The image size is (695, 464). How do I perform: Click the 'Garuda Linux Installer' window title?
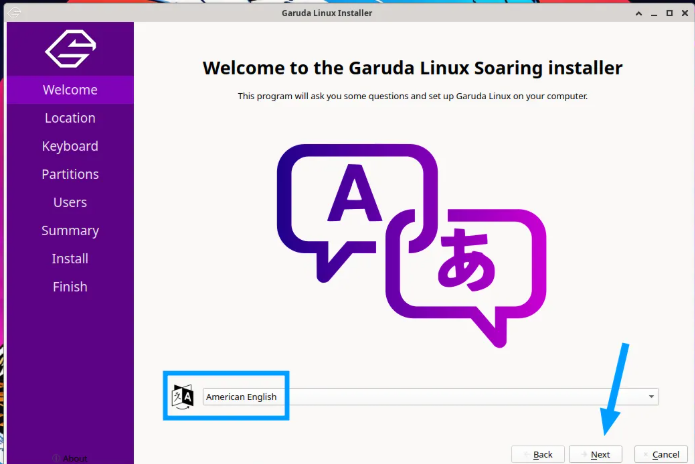327,13
